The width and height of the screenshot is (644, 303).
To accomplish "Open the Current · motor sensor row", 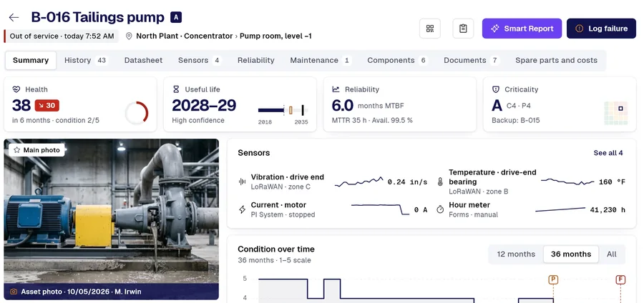I will click(333, 209).
